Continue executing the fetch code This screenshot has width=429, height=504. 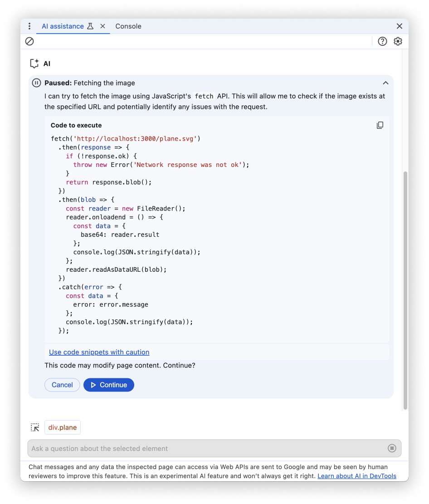pos(109,385)
